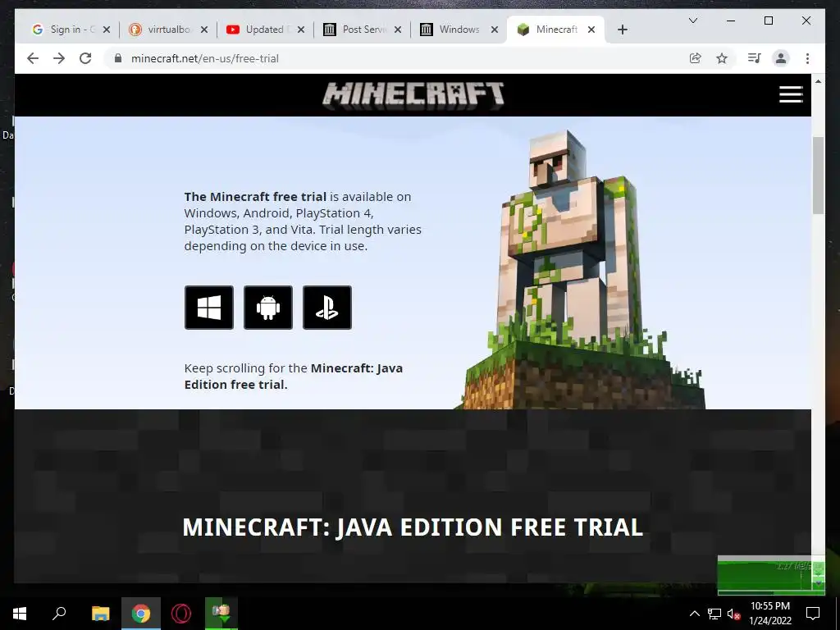Close the virrtualbo tab
The image size is (840, 630).
pyautogui.click(x=204, y=30)
